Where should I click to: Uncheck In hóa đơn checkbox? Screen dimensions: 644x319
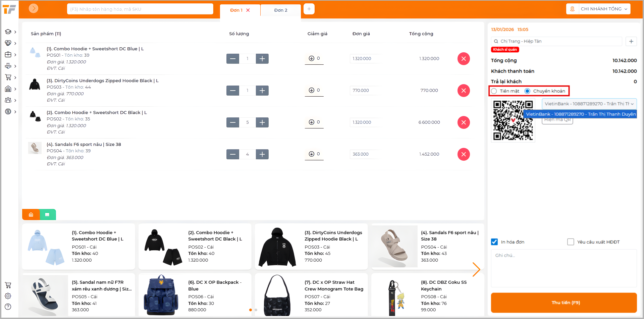pos(494,242)
